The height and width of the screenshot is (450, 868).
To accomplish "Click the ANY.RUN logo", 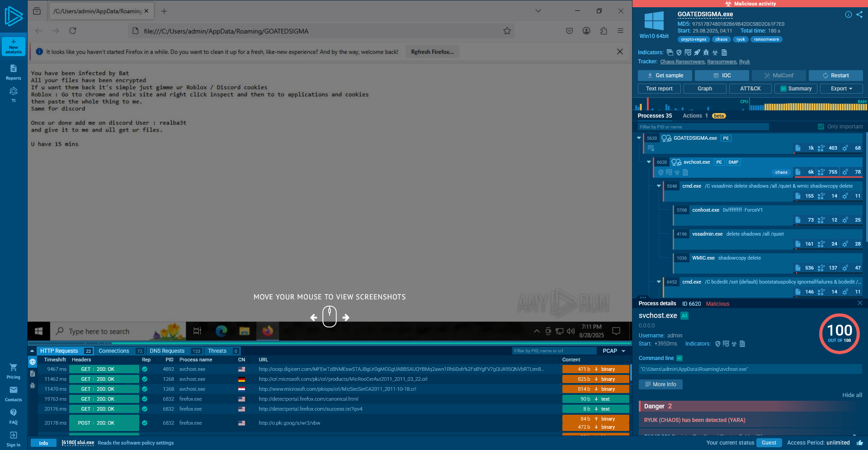I will pyautogui.click(x=14, y=16).
